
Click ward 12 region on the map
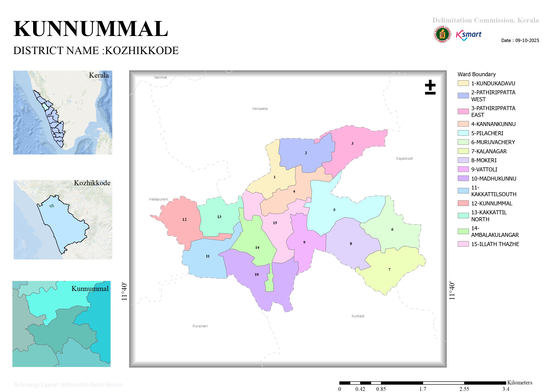click(184, 219)
